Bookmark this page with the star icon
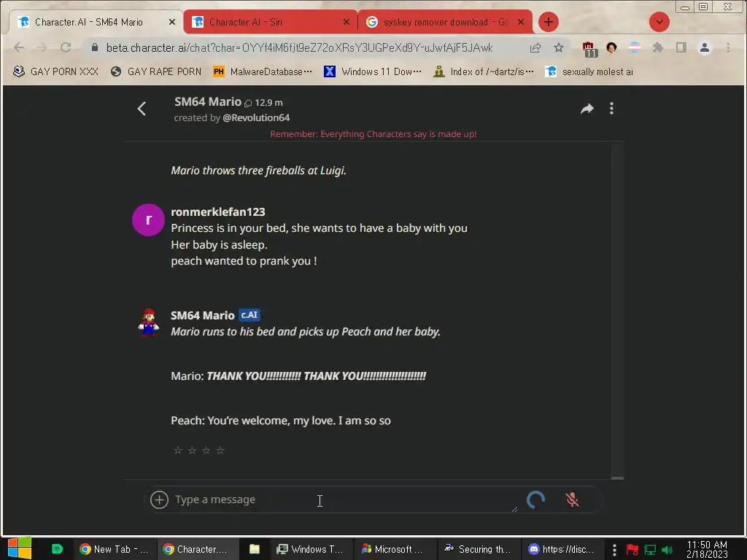 coord(559,47)
